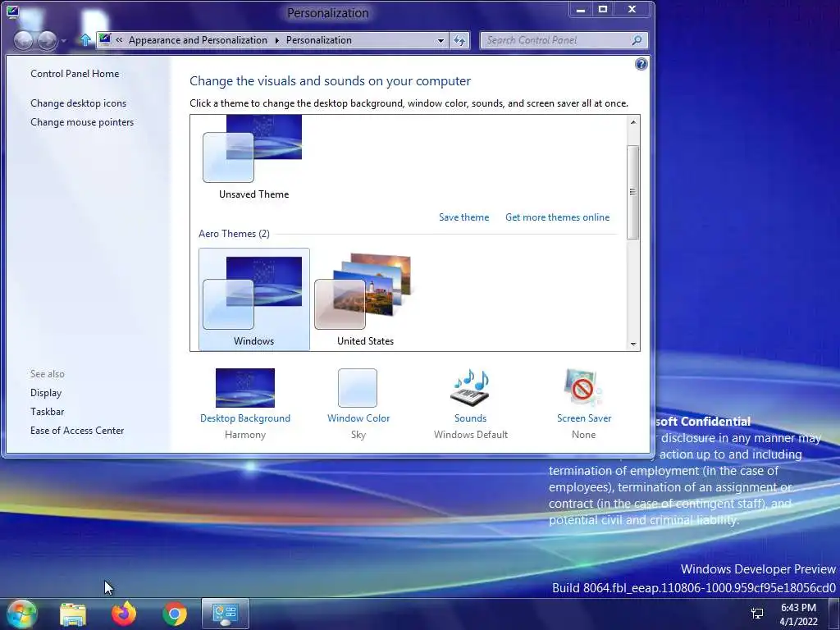The image size is (840, 630).
Task: Open the Window Color Sky swatch
Action: click(358, 388)
